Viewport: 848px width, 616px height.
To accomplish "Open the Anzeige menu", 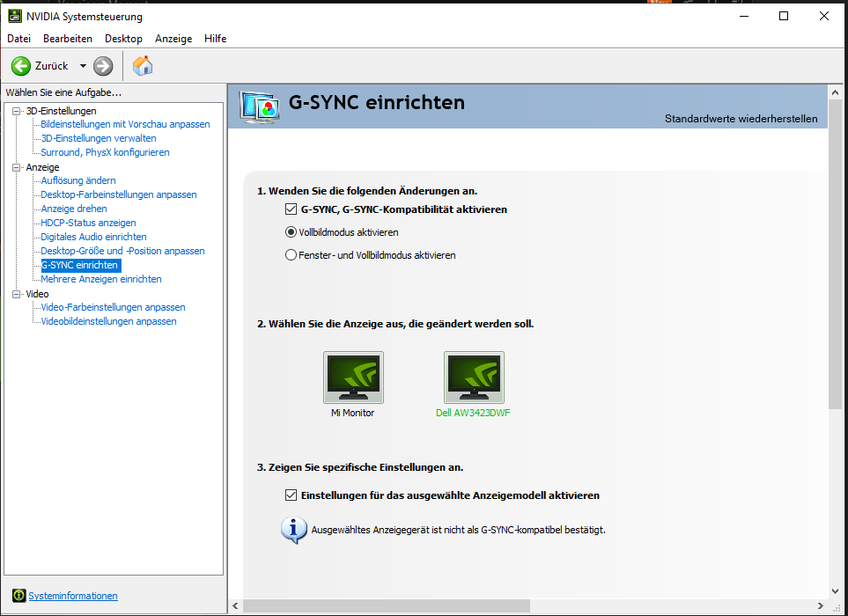I will 173,39.
